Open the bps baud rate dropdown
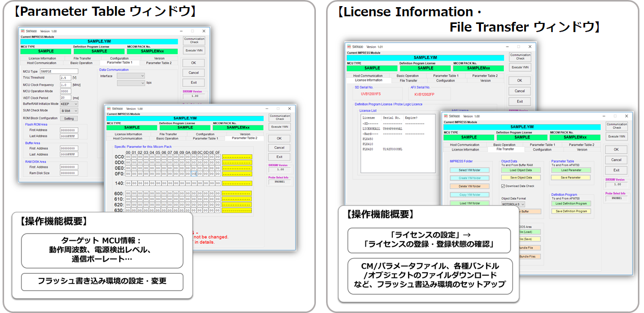Screen dimensions: 644x313 [x=130, y=82]
